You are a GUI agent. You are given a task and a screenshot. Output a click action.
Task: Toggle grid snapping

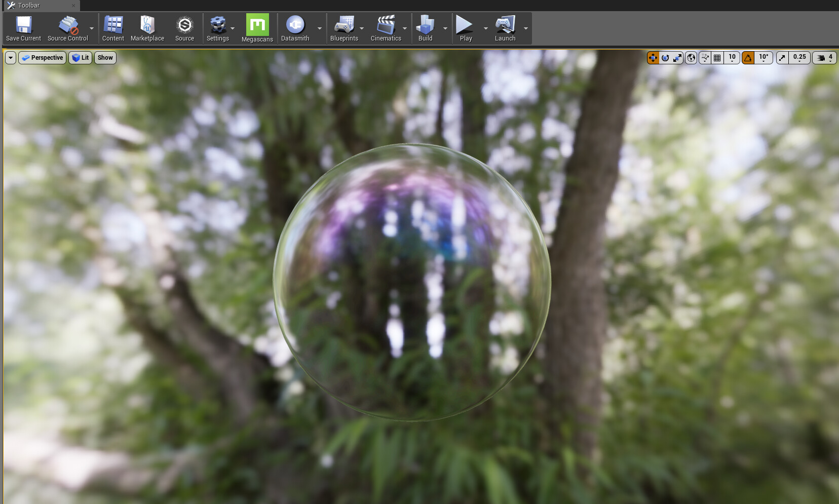[x=717, y=57]
